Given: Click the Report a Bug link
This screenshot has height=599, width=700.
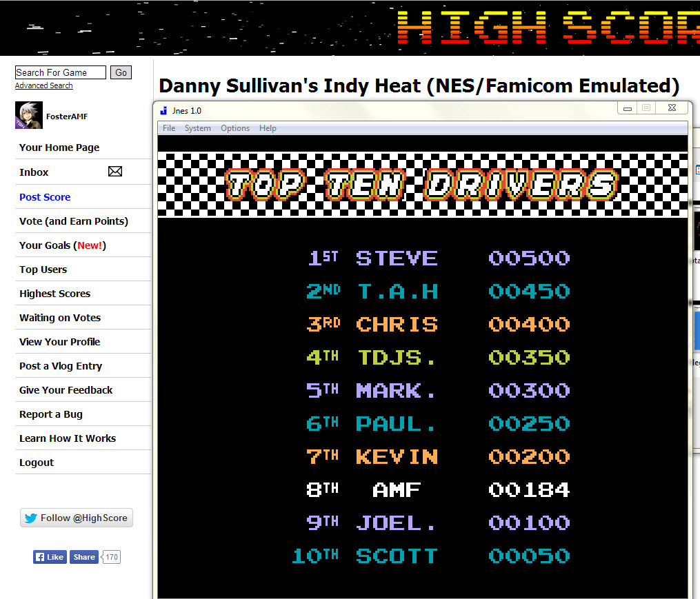Looking at the screenshot, I should (x=51, y=414).
